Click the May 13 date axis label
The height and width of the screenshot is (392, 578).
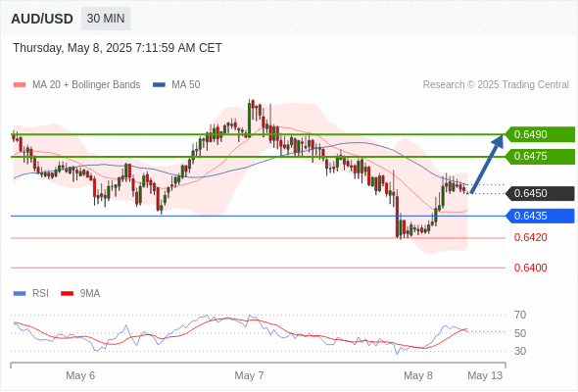485,375
